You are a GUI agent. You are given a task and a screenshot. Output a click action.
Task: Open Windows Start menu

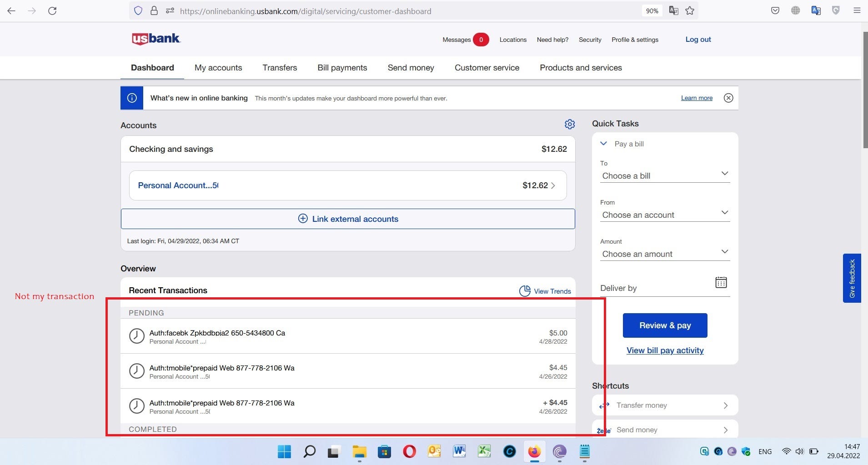click(284, 451)
